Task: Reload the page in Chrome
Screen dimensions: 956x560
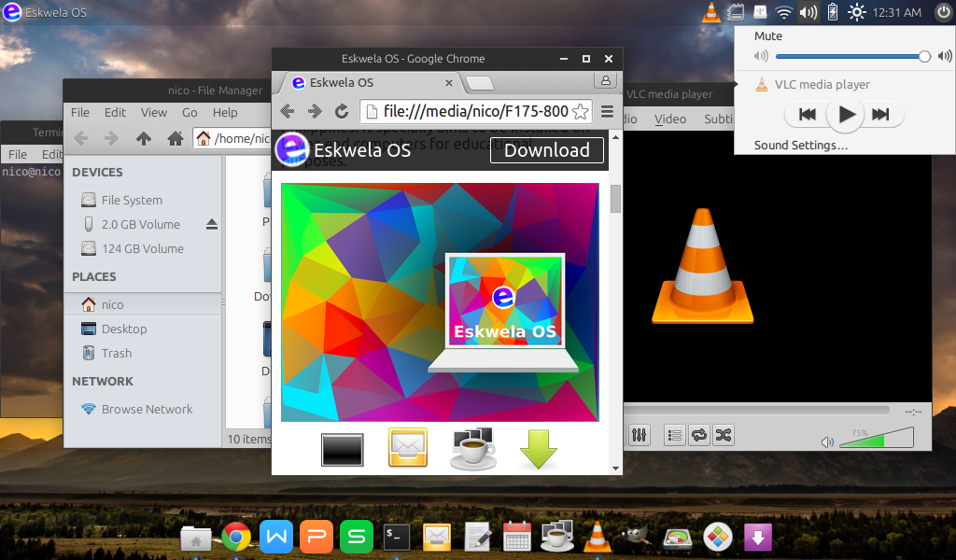Action: 342,111
